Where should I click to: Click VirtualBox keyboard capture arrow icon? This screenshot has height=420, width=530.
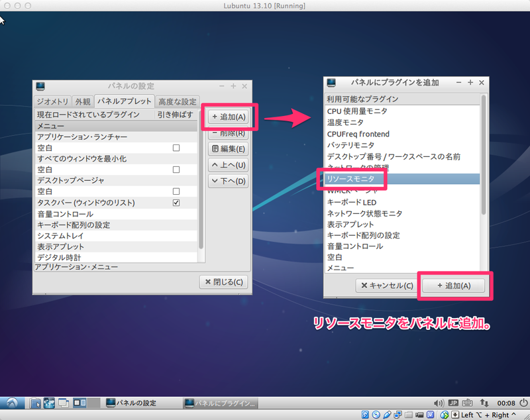point(455,415)
